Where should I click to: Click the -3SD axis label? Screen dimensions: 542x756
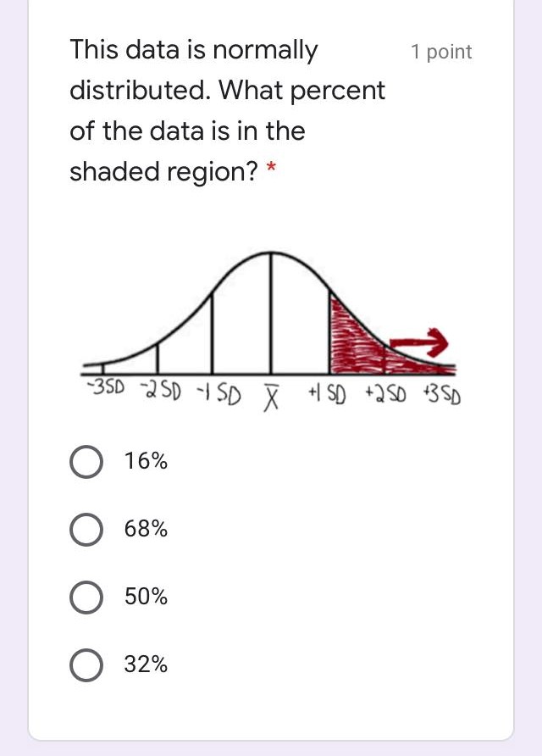coord(103,387)
